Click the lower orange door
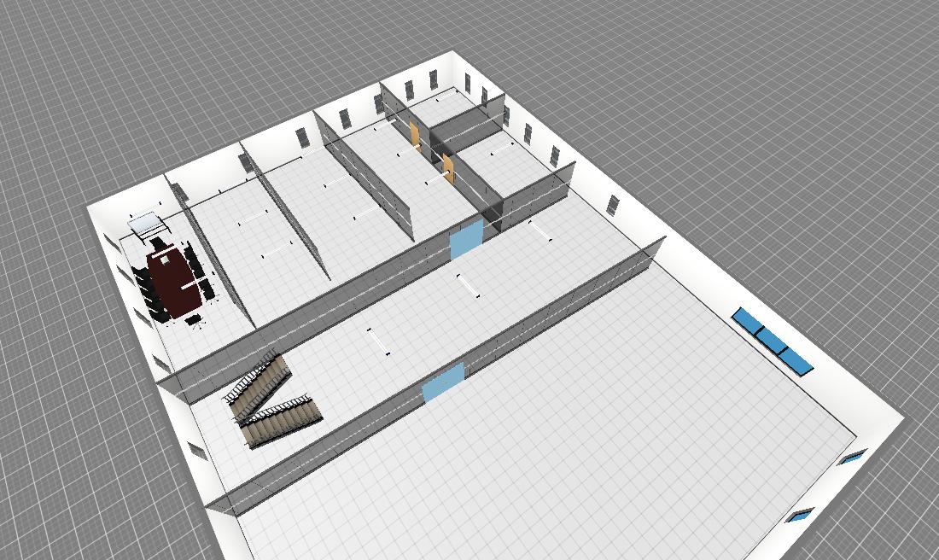This screenshot has width=939, height=560. 447,168
